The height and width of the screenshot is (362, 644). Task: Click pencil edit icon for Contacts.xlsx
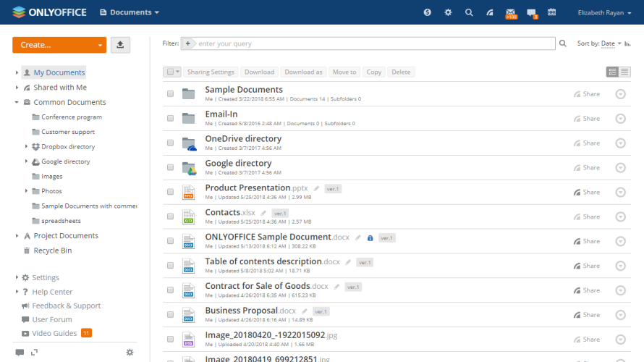pyautogui.click(x=264, y=213)
